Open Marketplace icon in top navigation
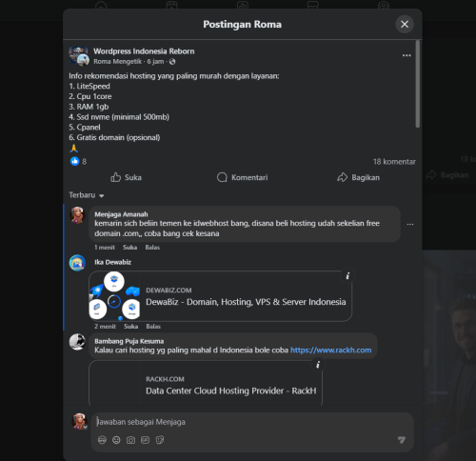This screenshot has height=461, width=476. (x=313, y=6)
